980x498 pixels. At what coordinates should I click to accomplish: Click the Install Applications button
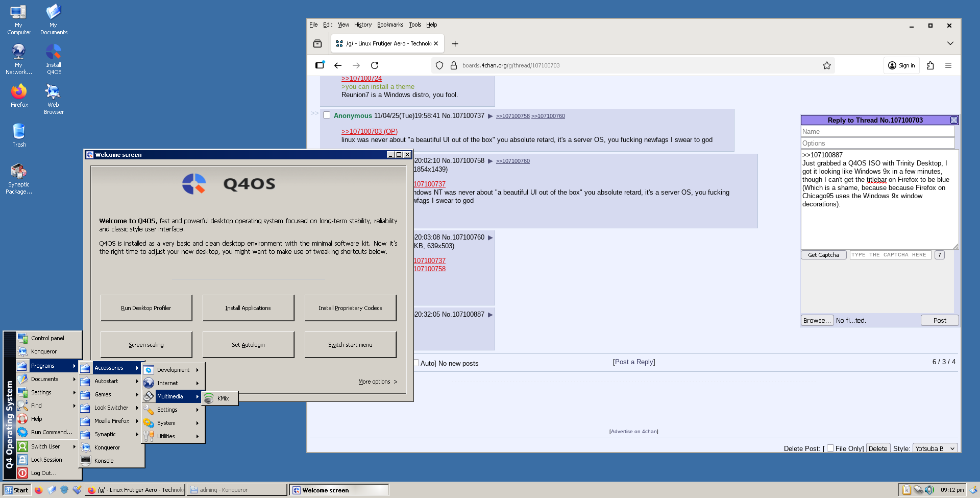[x=248, y=308]
